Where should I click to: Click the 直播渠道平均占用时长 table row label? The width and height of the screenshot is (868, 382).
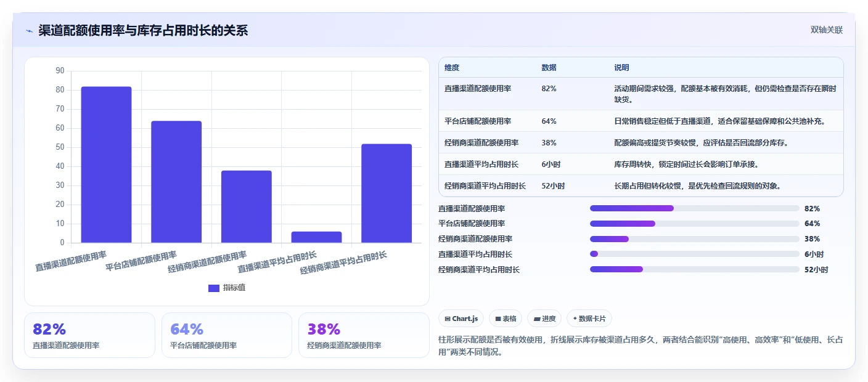(481, 165)
